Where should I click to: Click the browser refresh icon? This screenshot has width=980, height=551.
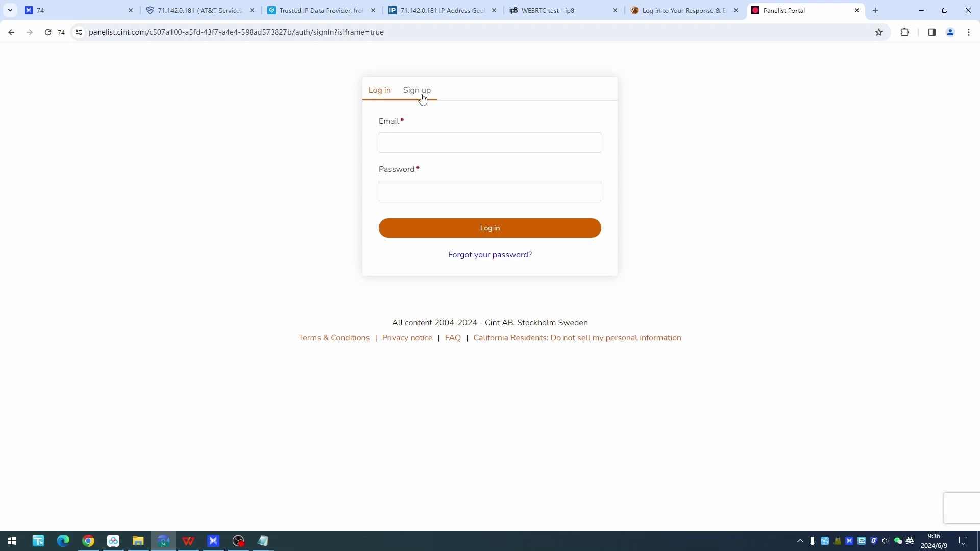(47, 32)
